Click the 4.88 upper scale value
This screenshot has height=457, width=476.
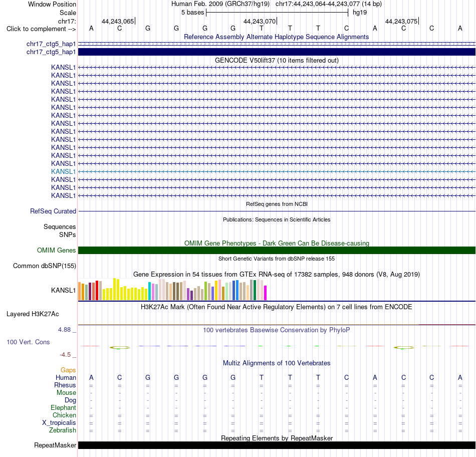tap(64, 329)
